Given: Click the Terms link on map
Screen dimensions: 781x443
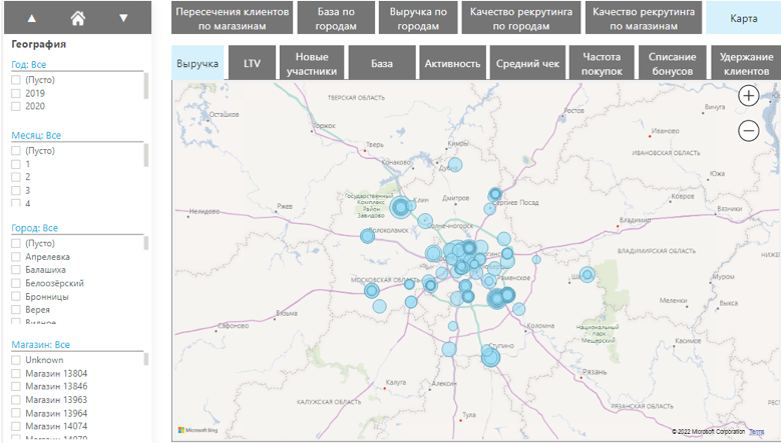Looking at the screenshot, I should click(756, 431).
